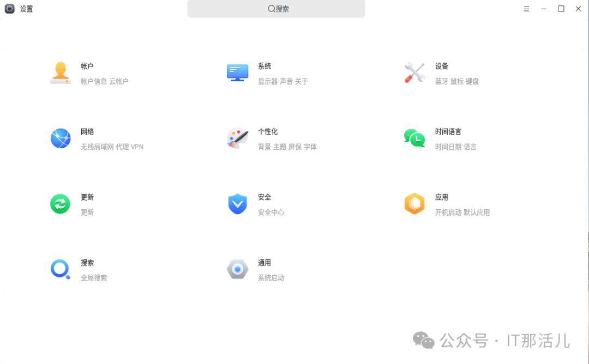
Task: Open the 搜索 magnifier icon
Action: [61, 269]
